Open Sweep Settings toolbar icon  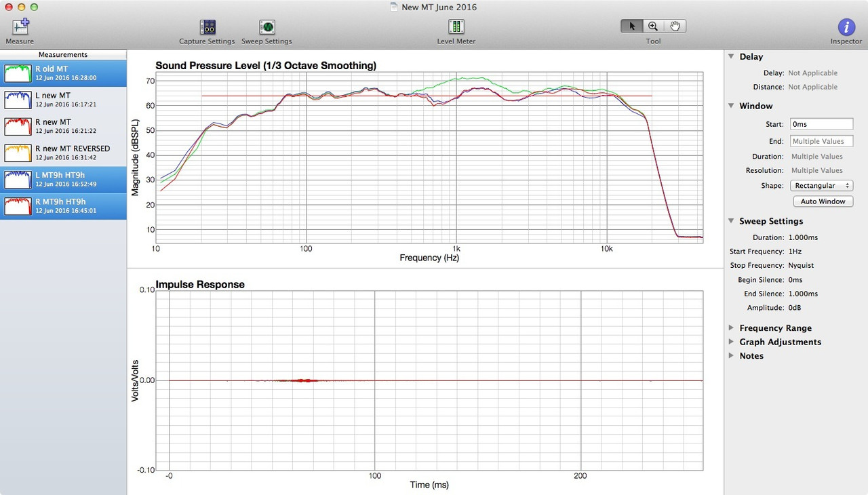point(267,27)
